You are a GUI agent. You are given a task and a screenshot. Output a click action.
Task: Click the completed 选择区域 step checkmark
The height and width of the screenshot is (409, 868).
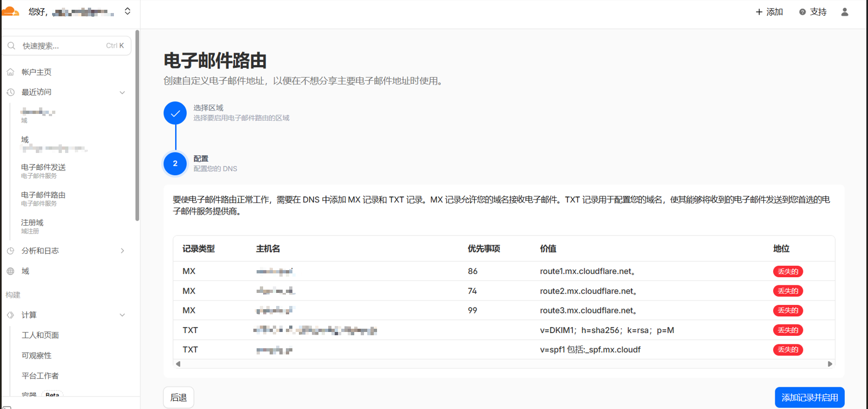(x=175, y=113)
